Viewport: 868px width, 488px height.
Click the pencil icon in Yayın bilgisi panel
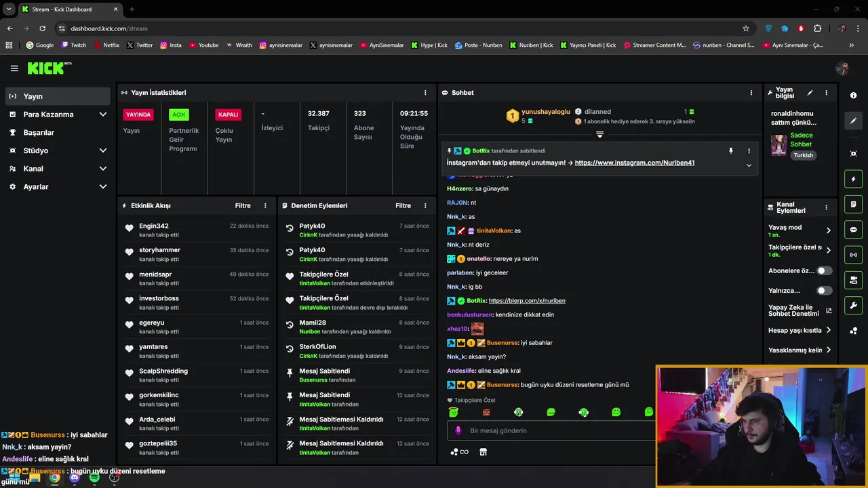[810, 93]
